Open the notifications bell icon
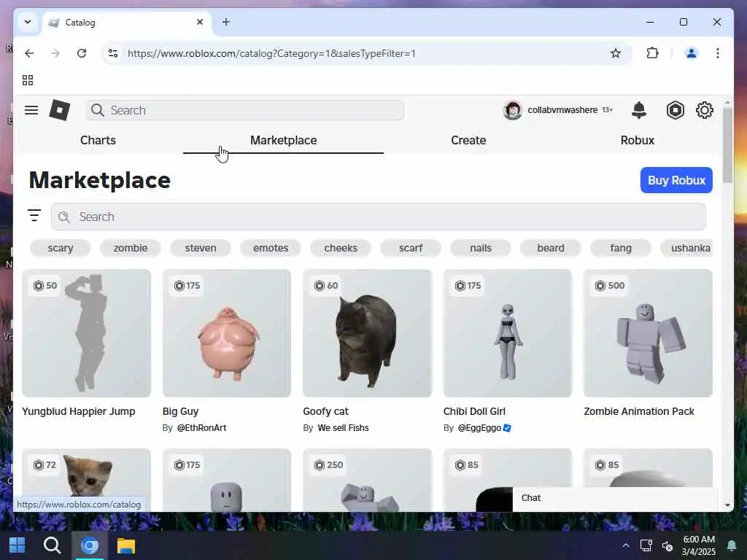747x560 pixels. [x=639, y=111]
